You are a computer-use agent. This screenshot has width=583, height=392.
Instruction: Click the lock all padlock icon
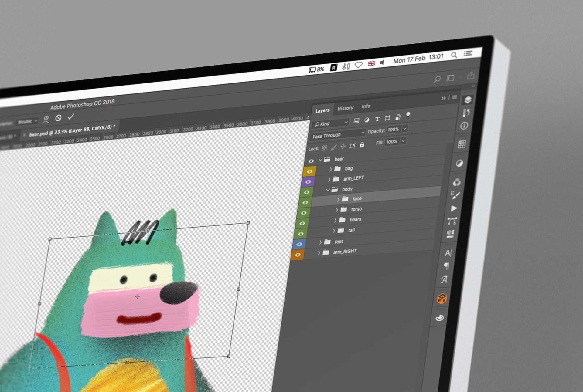[x=362, y=145]
